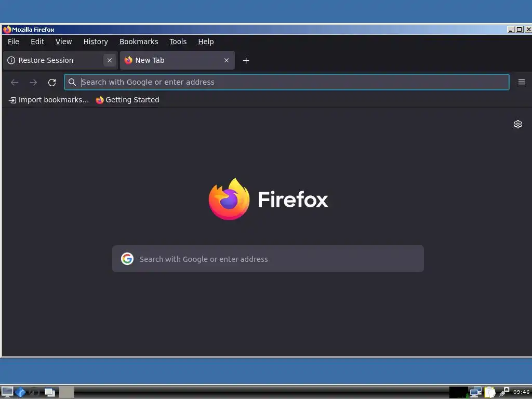Click the magnifier icon in address bar

pyautogui.click(x=72, y=82)
